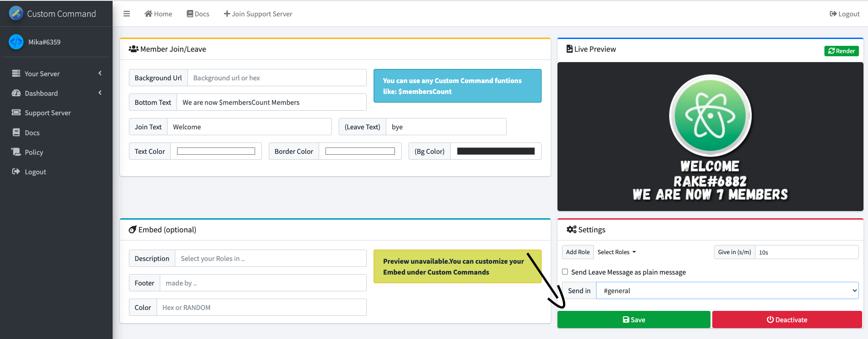The width and height of the screenshot is (868, 339).
Task: Click the Dashboard gauge icon
Action: point(16,93)
